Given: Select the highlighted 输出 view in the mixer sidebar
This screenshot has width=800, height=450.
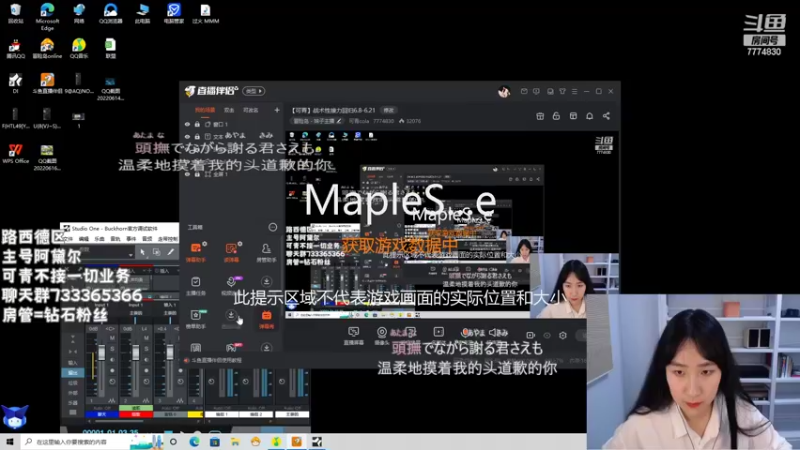Looking at the screenshot, I should [x=72, y=373].
